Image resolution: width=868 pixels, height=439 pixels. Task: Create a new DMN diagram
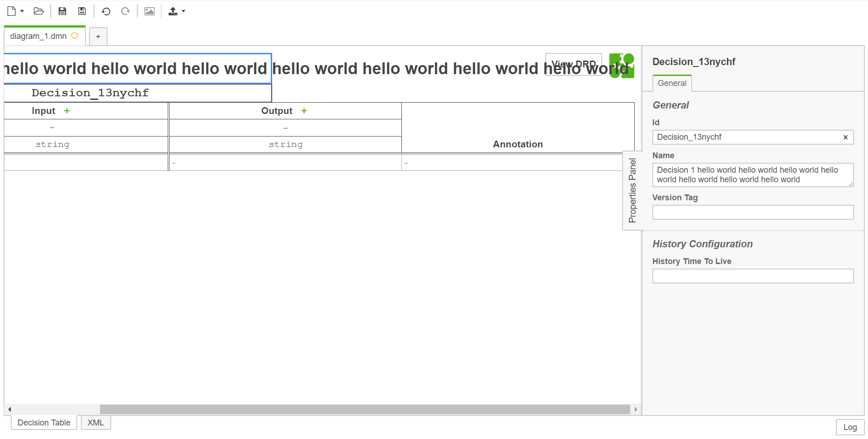click(11, 11)
